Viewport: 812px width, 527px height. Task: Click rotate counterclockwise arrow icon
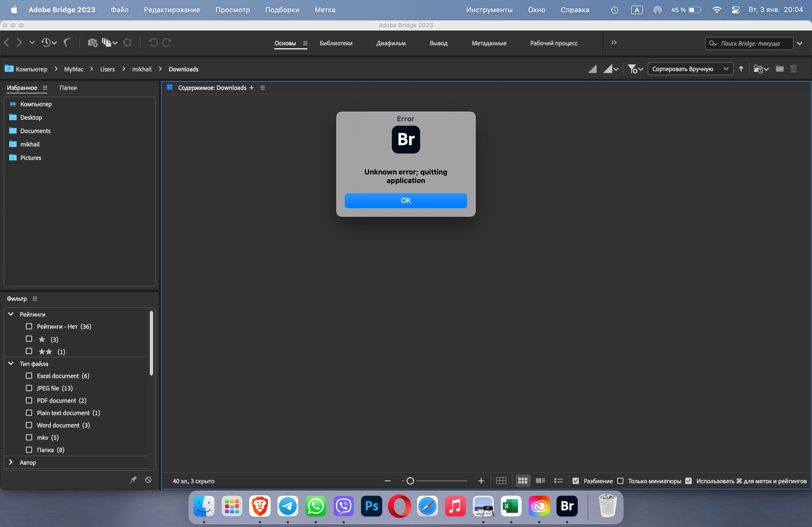(153, 43)
